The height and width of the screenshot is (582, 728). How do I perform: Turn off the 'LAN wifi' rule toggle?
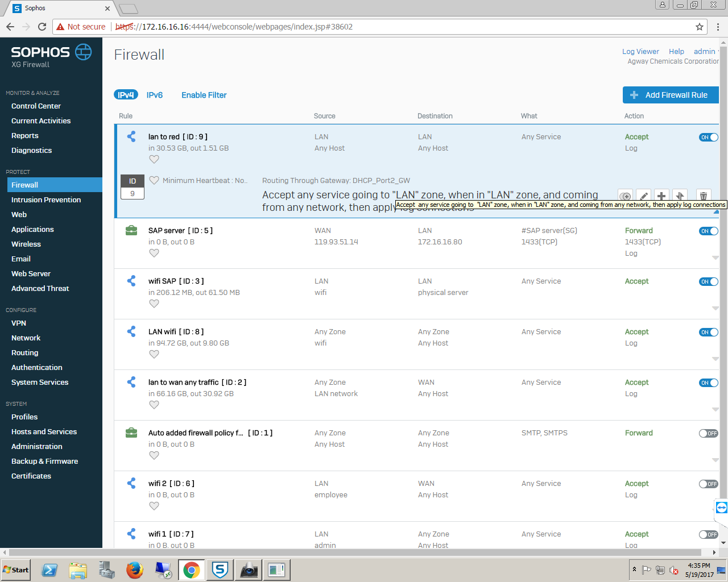(709, 332)
